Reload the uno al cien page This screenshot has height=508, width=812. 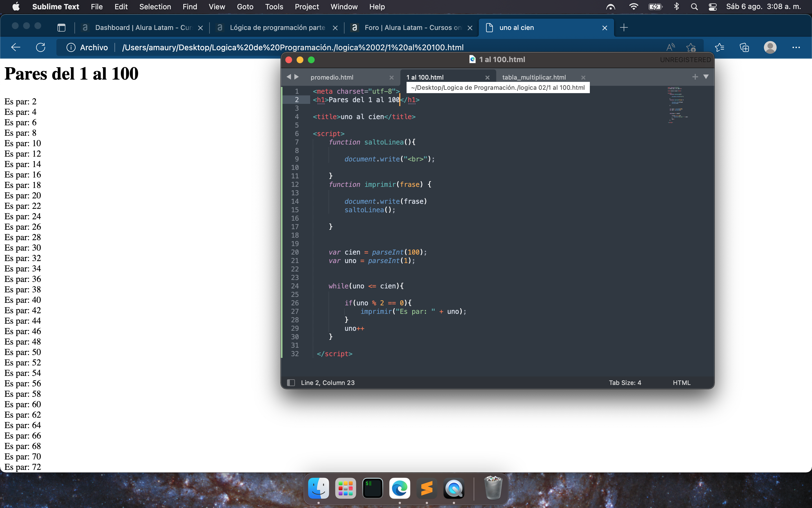pos(41,47)
